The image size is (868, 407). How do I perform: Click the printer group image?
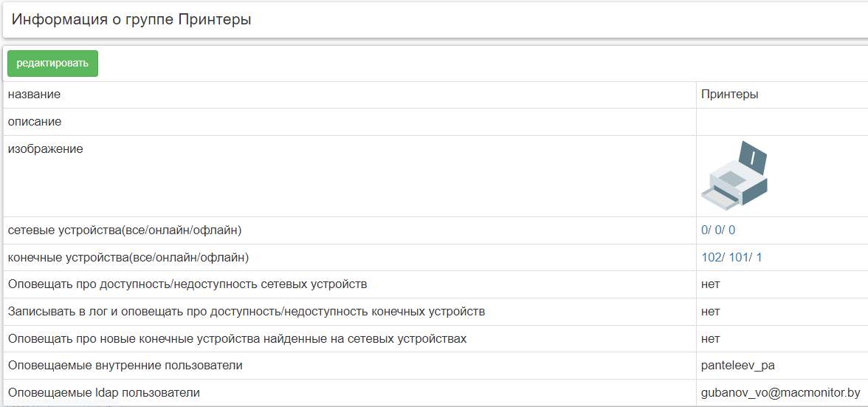pyautogui.click(x=734, y=174)
